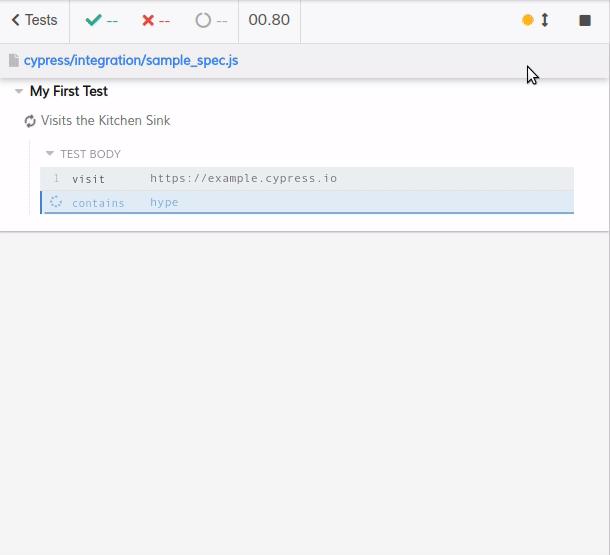The height and width of the screenshot is (555, 610).
Task: Open the cypress/integration/sample_spec.js link
Action: pyautogui.click(x=131, y=61)
